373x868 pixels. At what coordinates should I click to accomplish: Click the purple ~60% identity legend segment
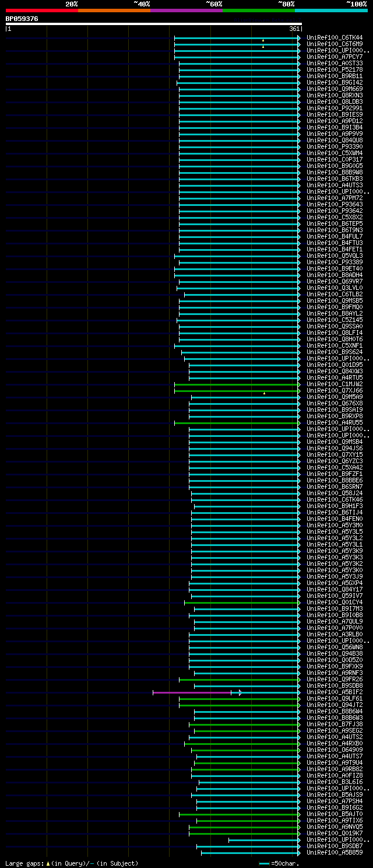[186, 10]
